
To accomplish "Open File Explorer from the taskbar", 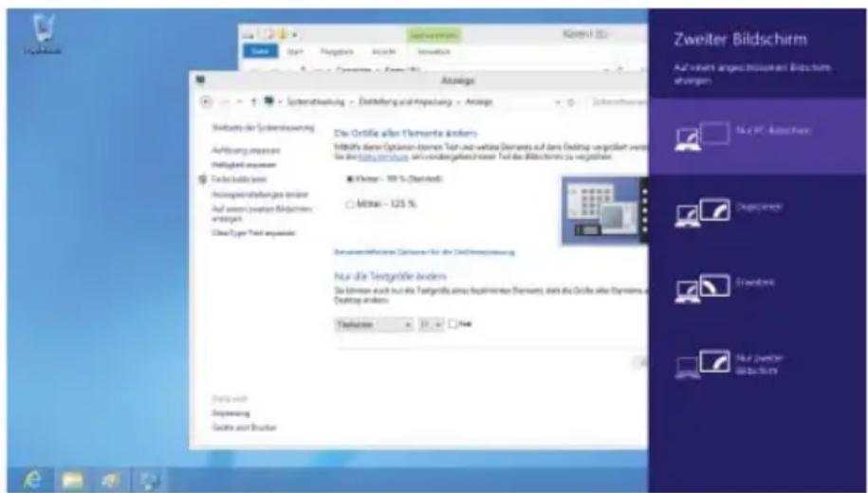I will click(x=72, y=479).
